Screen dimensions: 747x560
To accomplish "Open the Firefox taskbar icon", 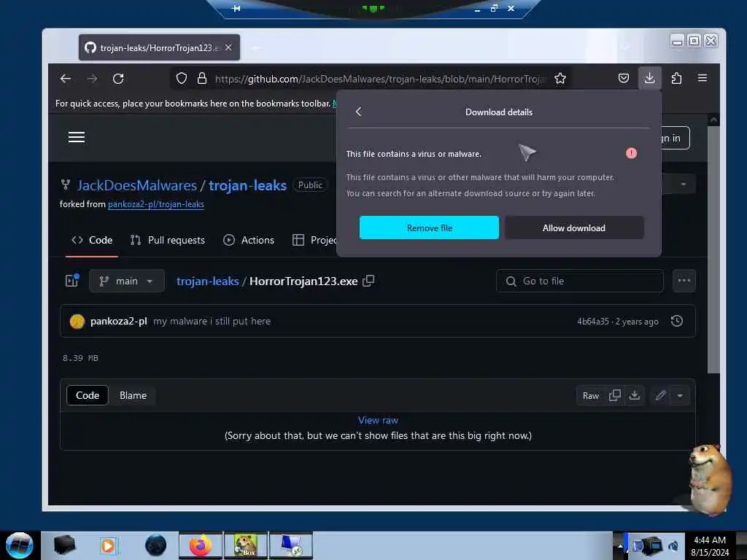I will click(201, 545).
